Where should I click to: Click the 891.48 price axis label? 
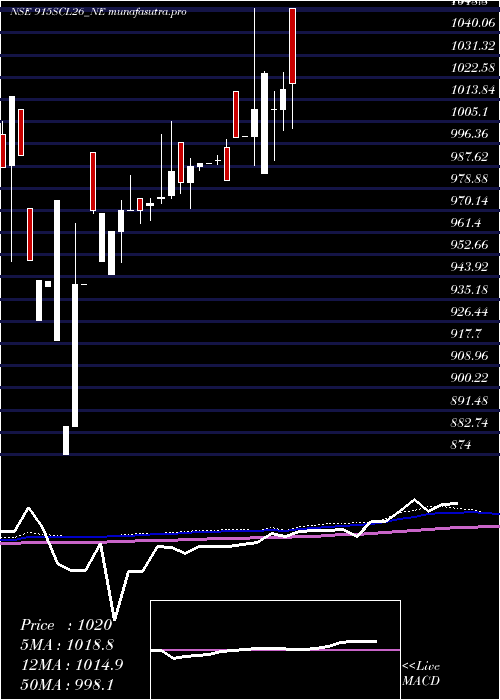pyautogui.click(x=470, y=400)
